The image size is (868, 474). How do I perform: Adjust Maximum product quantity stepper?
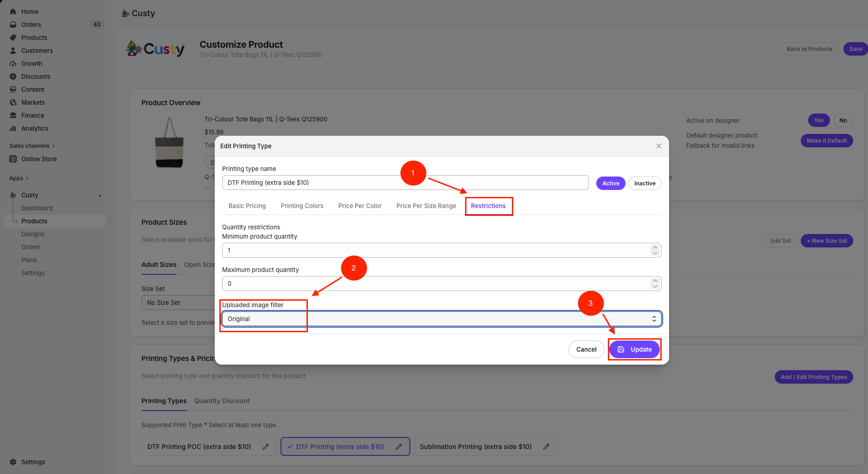coord(655,284)
